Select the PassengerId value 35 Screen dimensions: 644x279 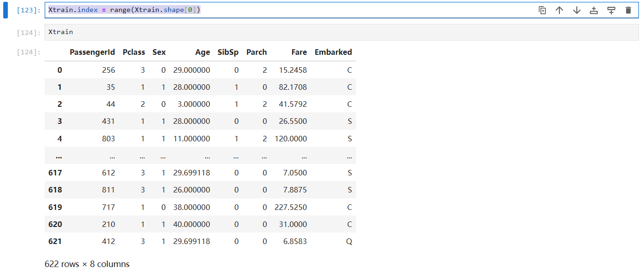pyautogui.click(x=111, y=87)
